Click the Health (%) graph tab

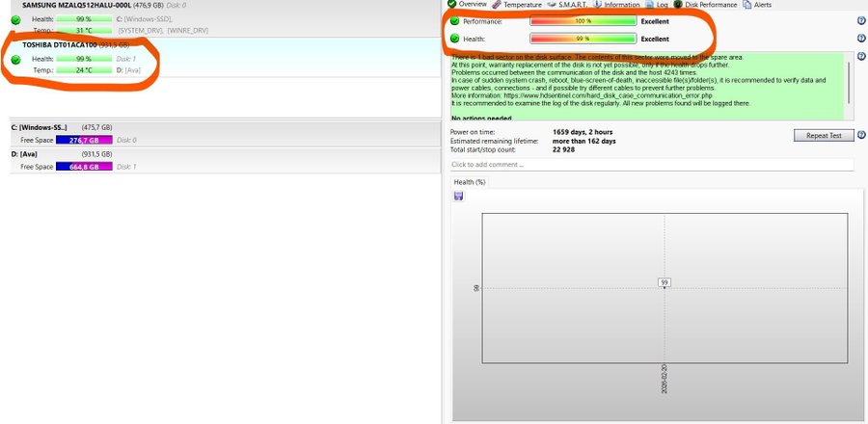(470, 181)
